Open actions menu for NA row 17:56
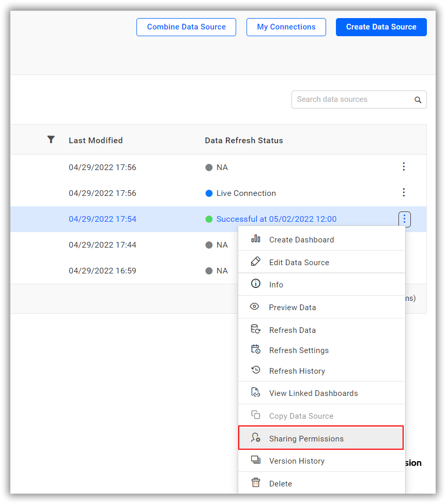The image size is (446, 504). tap(404, 166)
